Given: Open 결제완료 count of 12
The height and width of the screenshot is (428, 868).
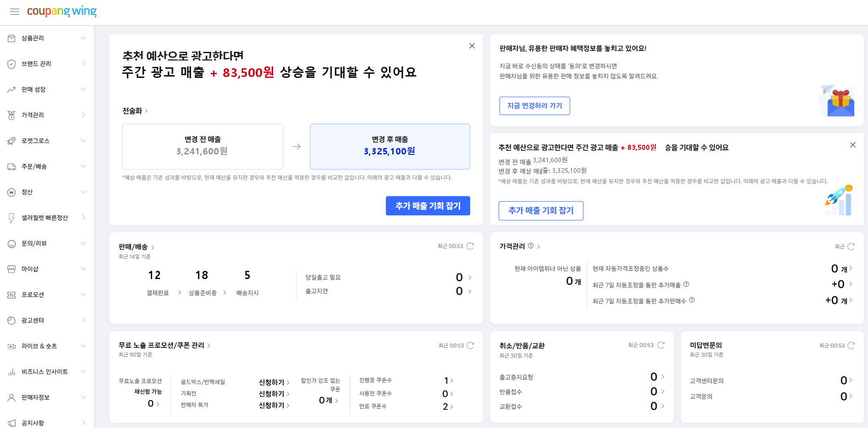Looking at the screenshot, I should tap(154, 275).
